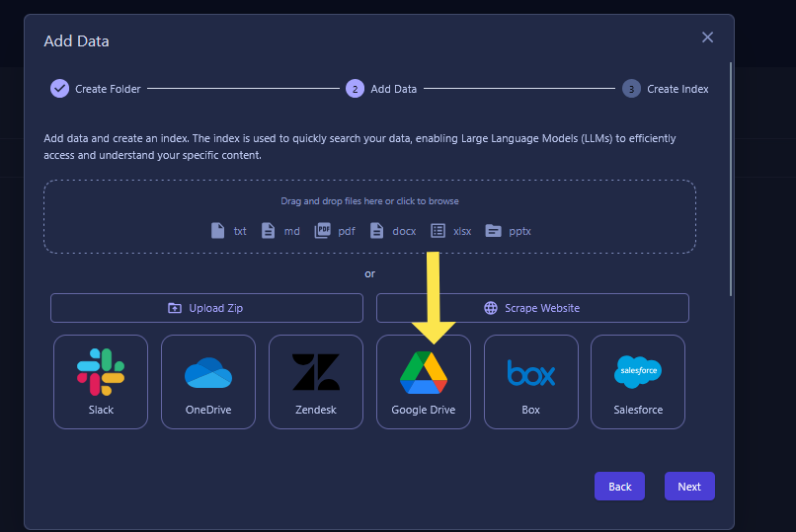Go back to the previous step
Screen dimensions: 796x532
tap(620, 487)
